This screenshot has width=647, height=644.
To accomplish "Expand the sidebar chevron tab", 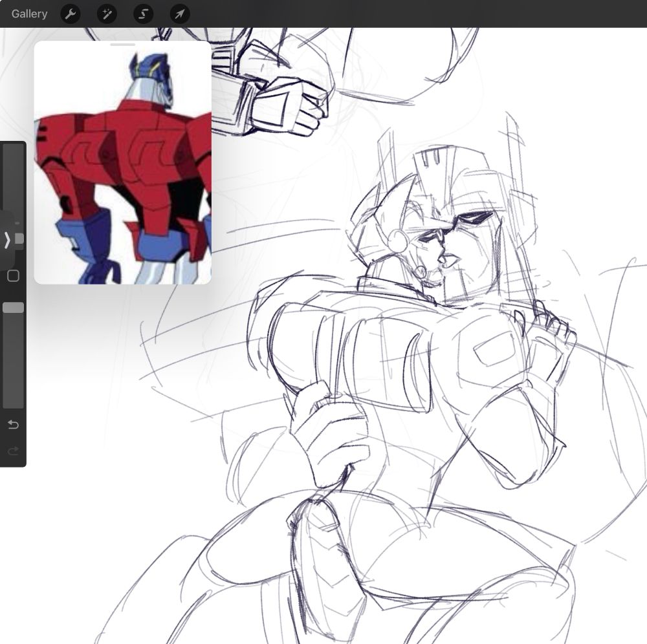I will pos(6,239).
